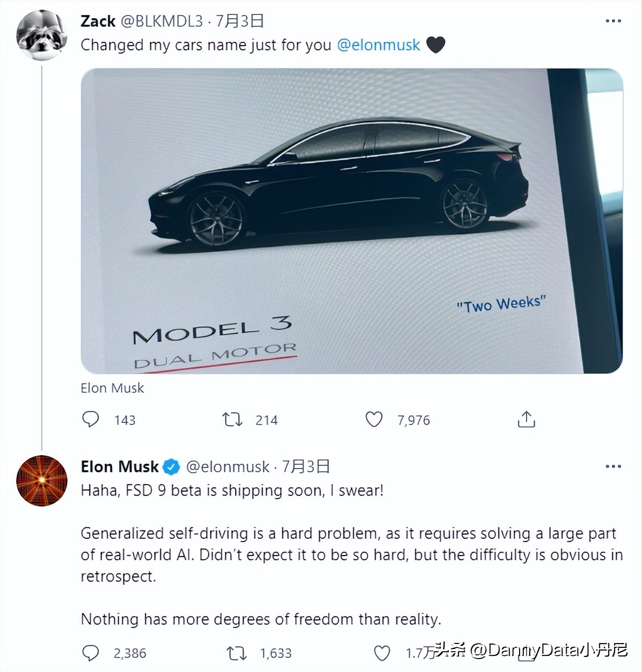This screenshot has height=672, width=642.
Task: Click Elon Musk's orange profile avatar
Action: click(x=42, y=481)
